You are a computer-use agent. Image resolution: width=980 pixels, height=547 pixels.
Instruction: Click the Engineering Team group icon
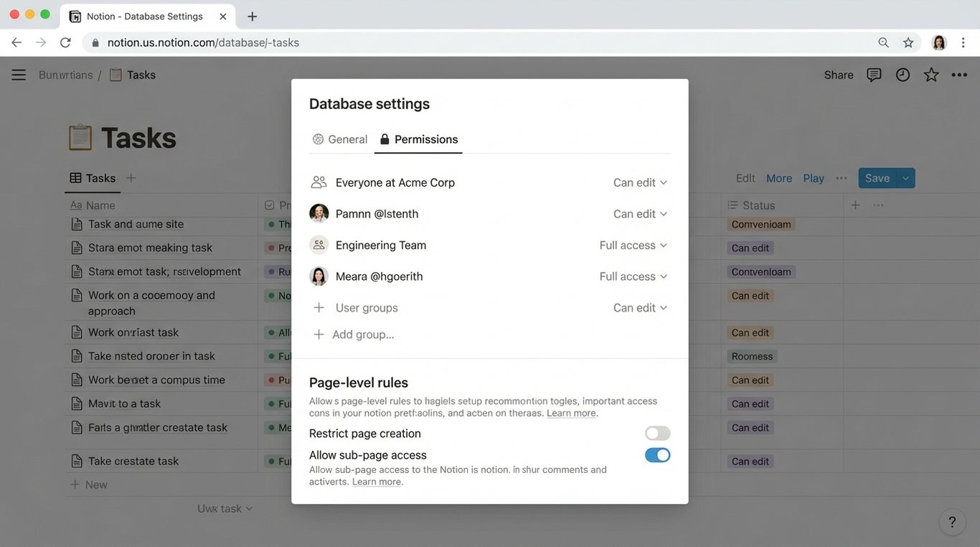pos(319,245)
